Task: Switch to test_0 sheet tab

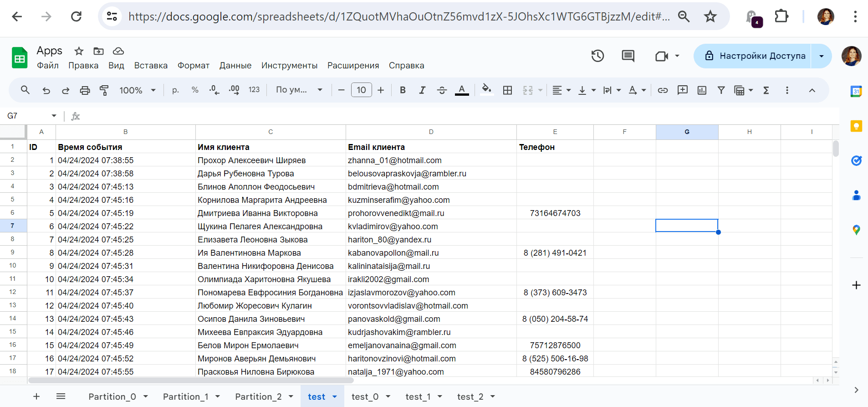Action: point(365,397)
